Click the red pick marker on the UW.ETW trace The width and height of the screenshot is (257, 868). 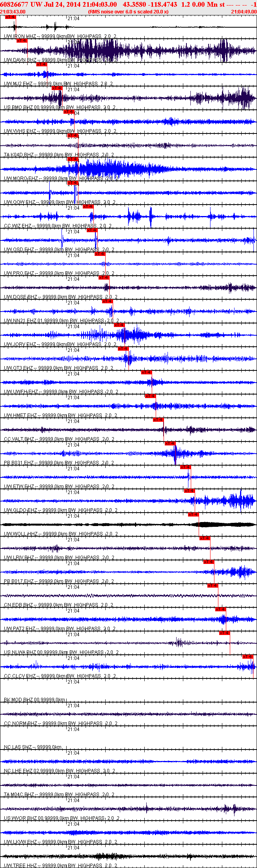[x=186, y=467]
